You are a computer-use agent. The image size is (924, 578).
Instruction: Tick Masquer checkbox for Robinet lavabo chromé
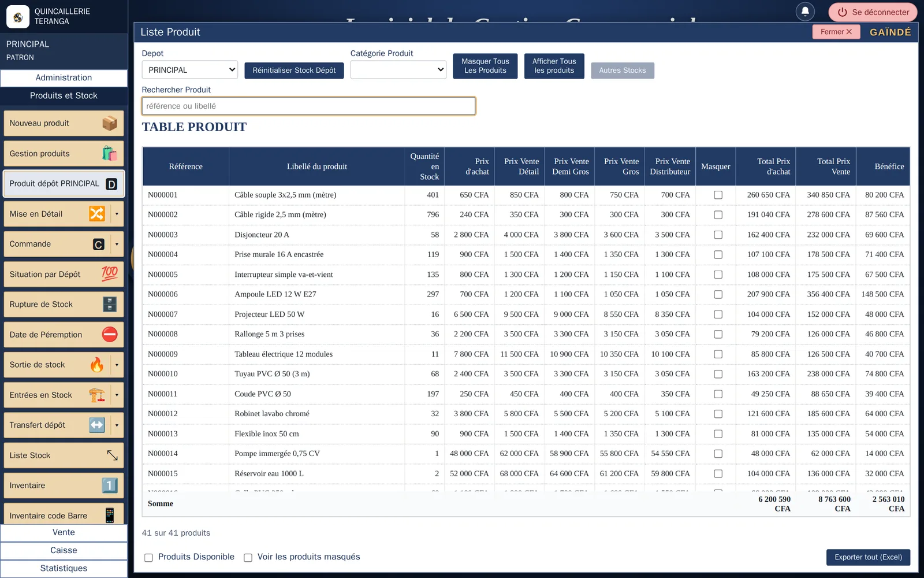click(x=718, y=414)
